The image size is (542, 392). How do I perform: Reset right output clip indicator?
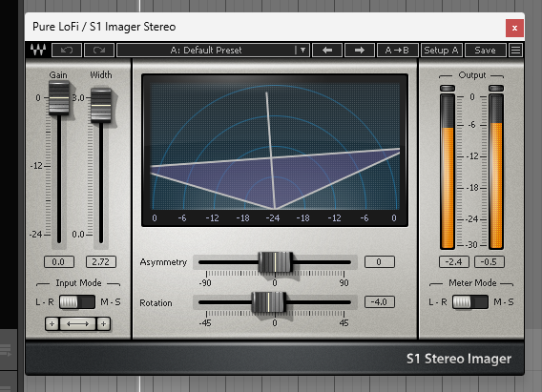[x=496, y=88]
